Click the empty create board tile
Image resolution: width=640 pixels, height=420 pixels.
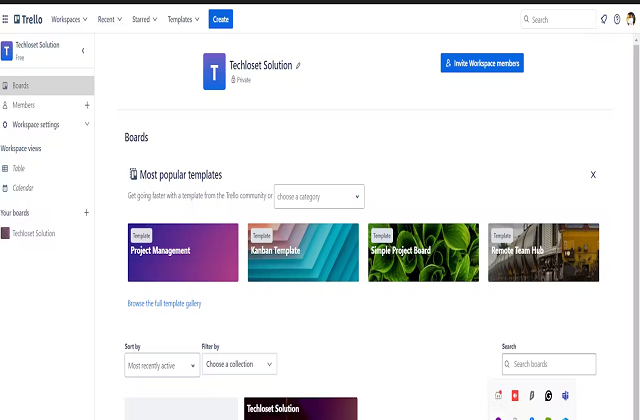181,409
